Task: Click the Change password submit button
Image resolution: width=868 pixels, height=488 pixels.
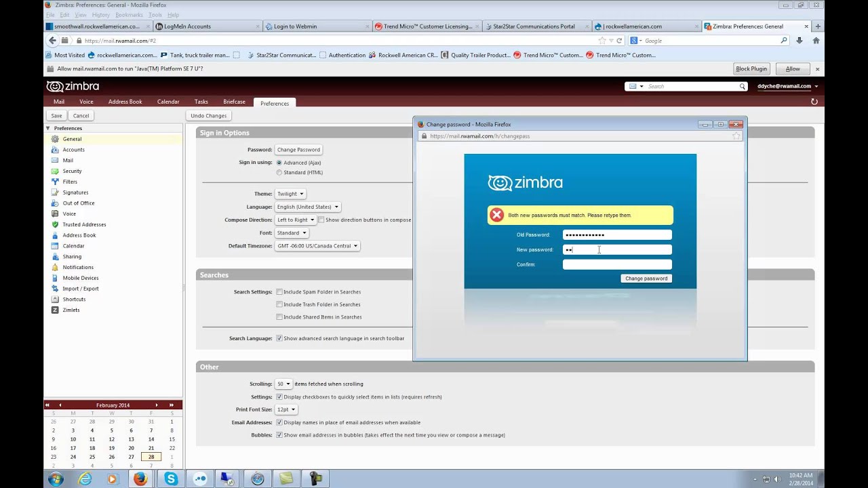Action: click(x=646, y=279)
